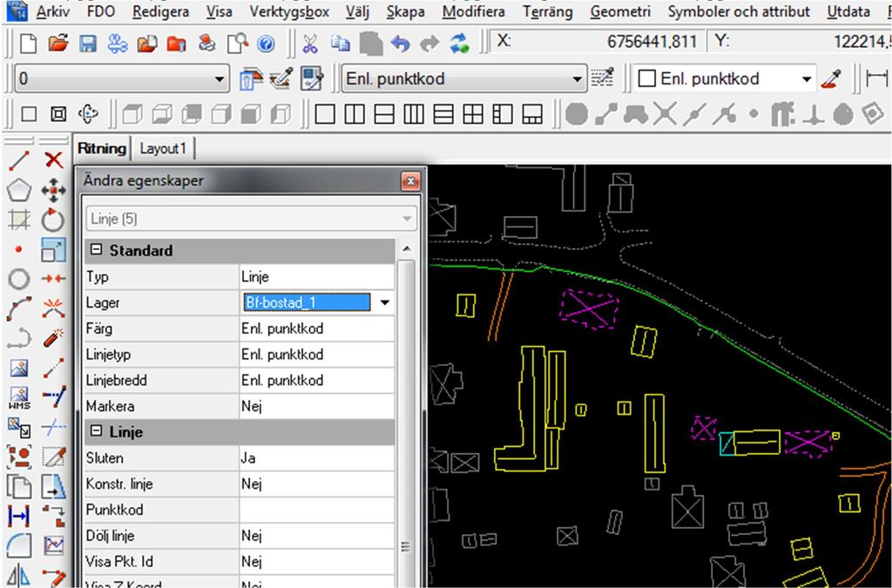
Task: Collapse the Linje property group
Action: pos(96,431)
